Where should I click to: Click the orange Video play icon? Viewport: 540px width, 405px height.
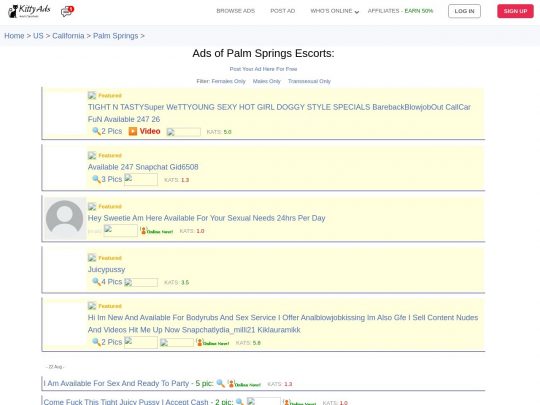[x=133, y=131]
